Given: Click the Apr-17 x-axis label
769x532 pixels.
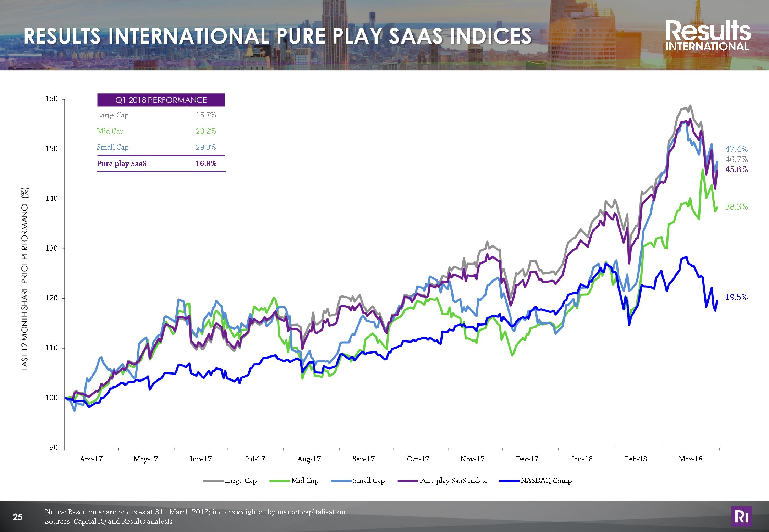Looking at the screenshot, I should point(91,459).
